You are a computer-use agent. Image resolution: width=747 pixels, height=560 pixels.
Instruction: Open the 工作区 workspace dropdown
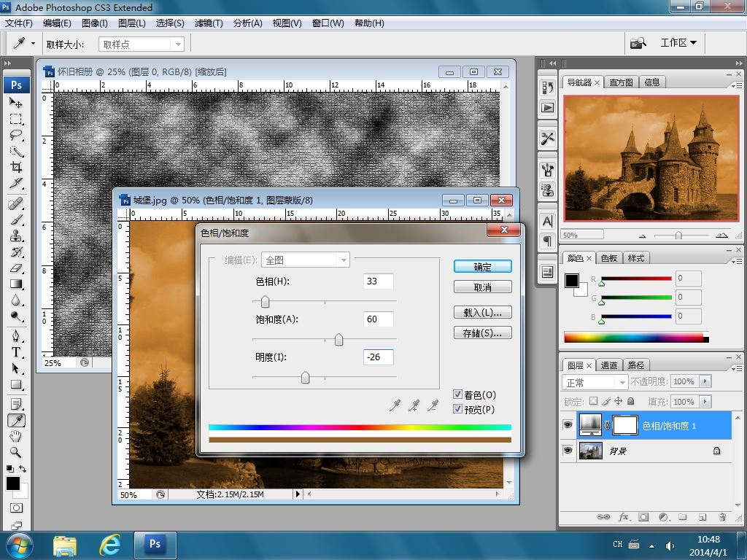[678, 43]
